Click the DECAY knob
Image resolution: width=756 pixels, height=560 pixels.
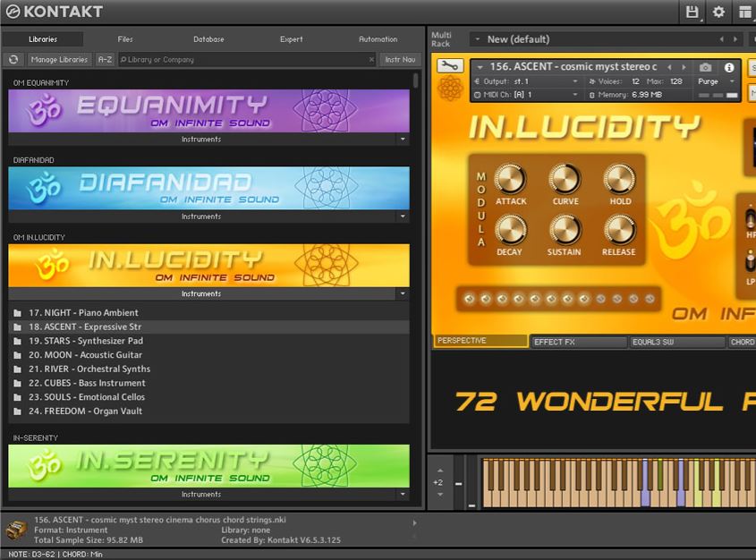click(510, 229)
